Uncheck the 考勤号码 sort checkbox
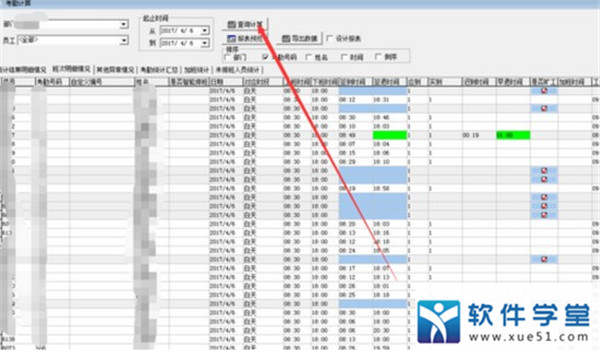The height and width of the screenshot is (364, 600). [266, 57]
